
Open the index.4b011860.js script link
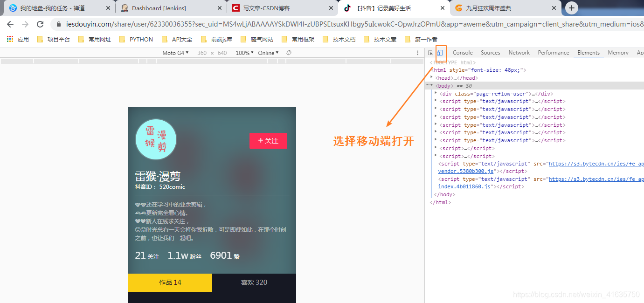pyautogui.click(x=464, y=186)
